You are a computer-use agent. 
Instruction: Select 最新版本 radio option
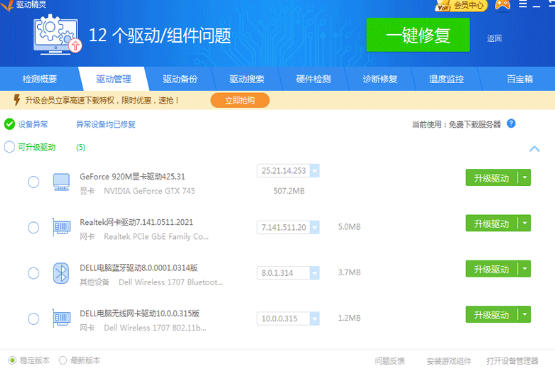click(x=63, y=361)
